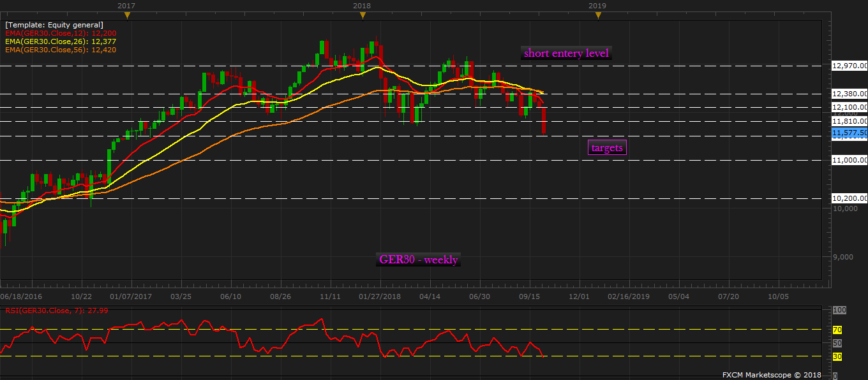Screen dimensions: 868x380
Task: Select the EMA 12 legend entry 12,200
Action: (61, 33)
